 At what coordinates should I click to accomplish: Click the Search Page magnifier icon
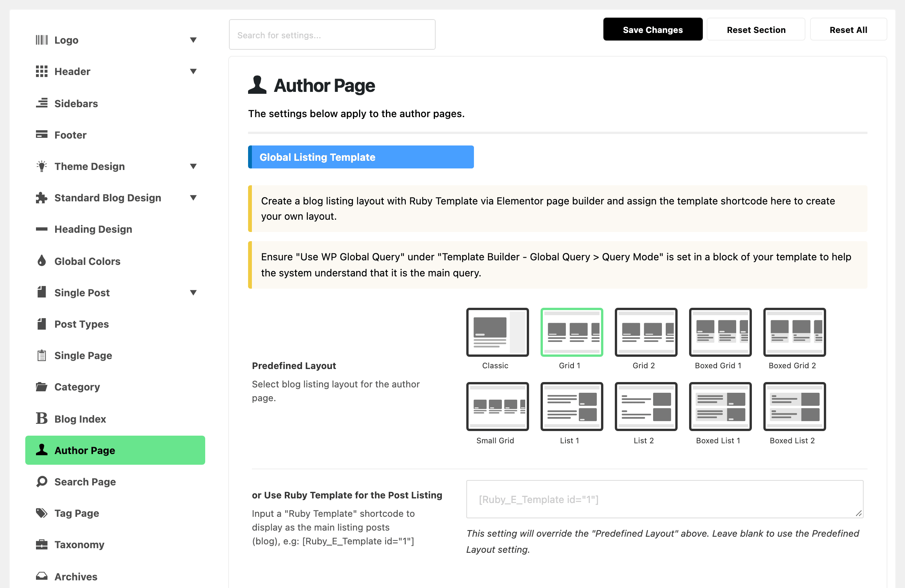tap(42, 481)
